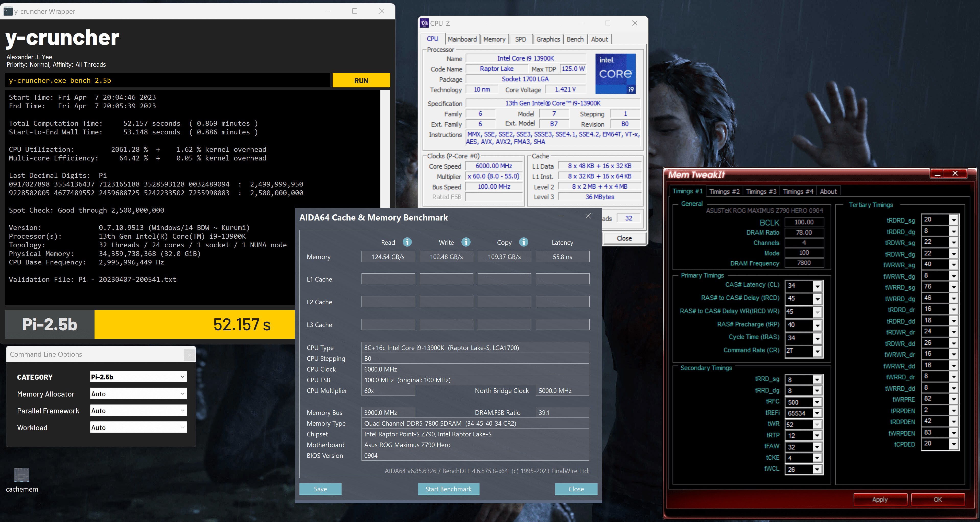Click the y-cruncher Wrapper window icon
This screenshot has width=980, height=522.
coord(8,11)
